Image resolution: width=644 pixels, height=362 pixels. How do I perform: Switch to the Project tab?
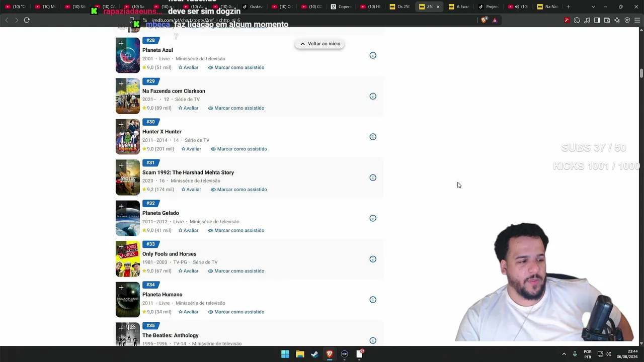point(489,7)
